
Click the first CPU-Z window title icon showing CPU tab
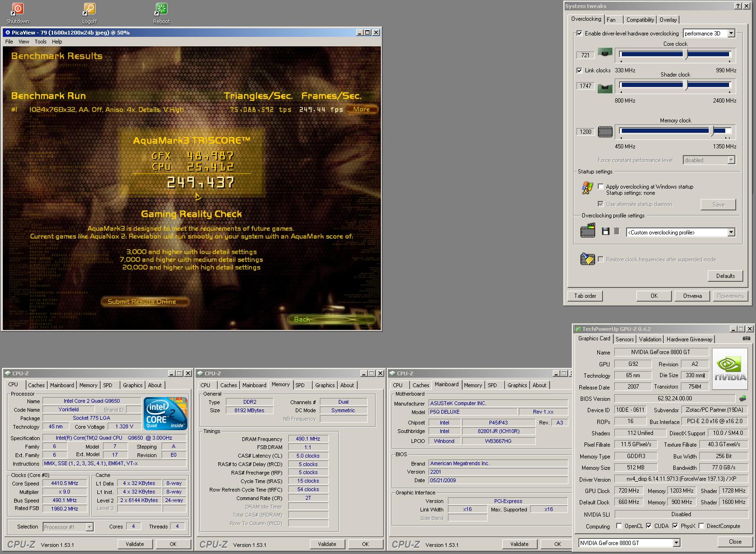[8, 373]
